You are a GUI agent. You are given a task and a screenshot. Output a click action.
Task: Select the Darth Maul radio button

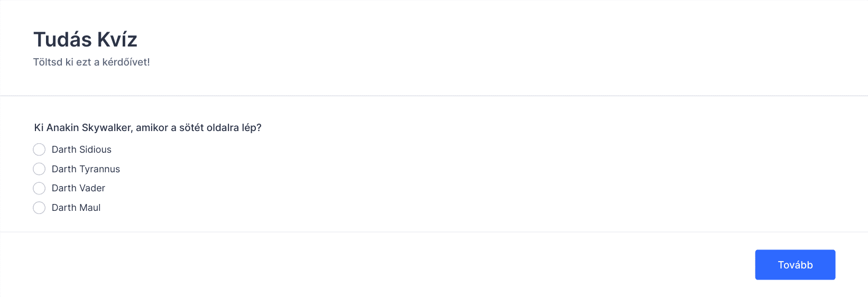39,208
